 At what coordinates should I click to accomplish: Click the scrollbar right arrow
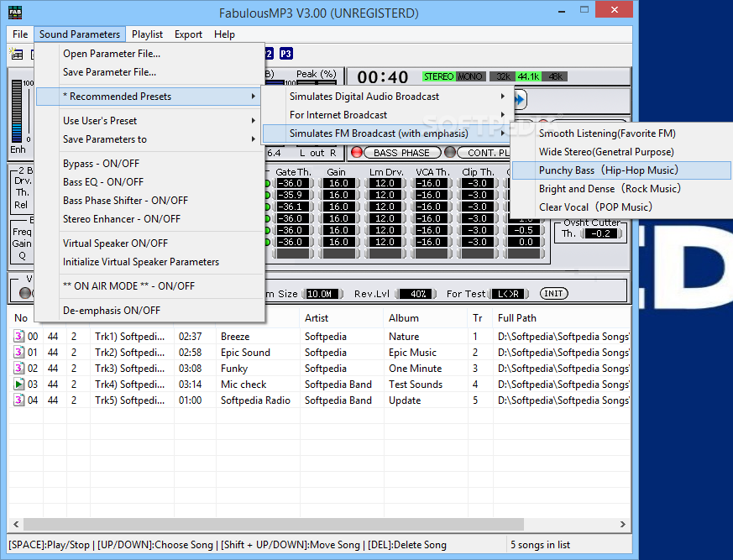[x=623, y=524]
